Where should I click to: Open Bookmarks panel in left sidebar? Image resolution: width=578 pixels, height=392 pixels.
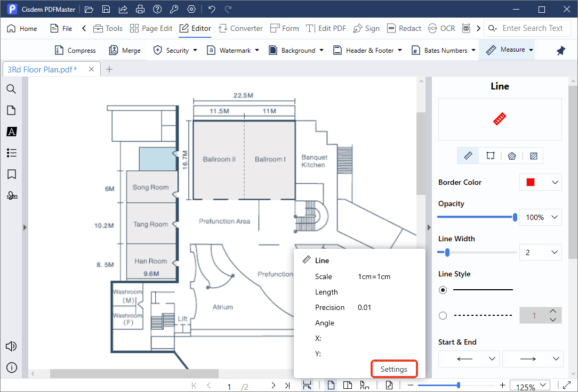[11, 174]
